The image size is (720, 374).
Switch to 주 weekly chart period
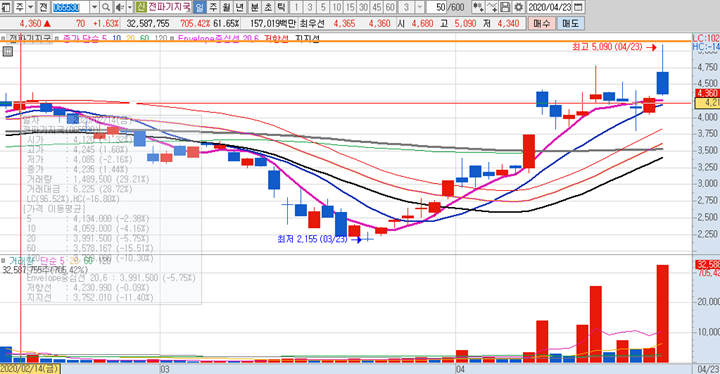[213, 7]
